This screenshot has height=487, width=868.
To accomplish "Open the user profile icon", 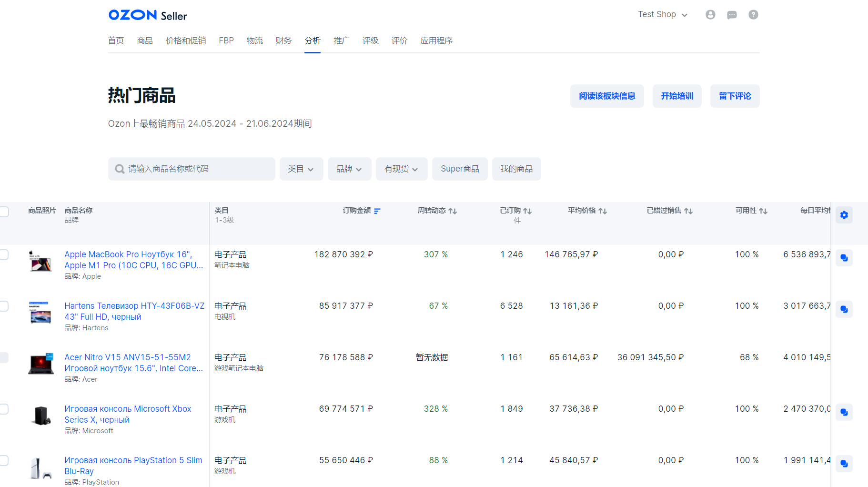I will pyautogui.click(x=710, y=15).
